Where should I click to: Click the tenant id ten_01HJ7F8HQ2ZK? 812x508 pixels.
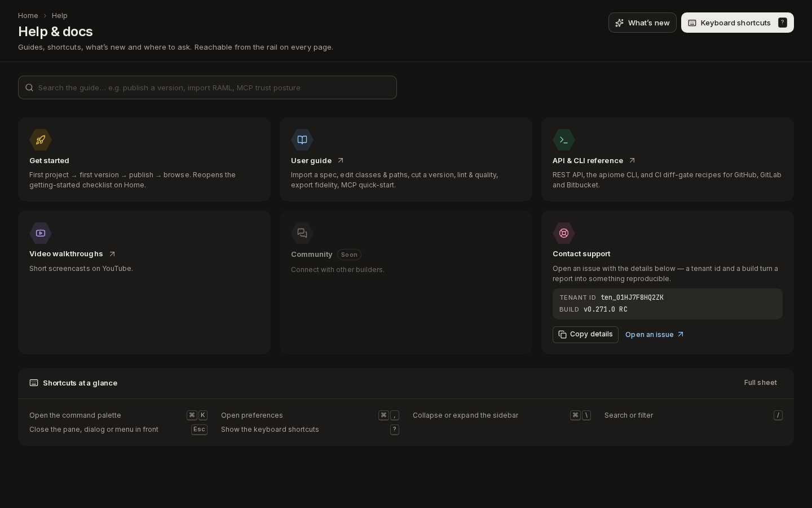[x=632, y=297]
